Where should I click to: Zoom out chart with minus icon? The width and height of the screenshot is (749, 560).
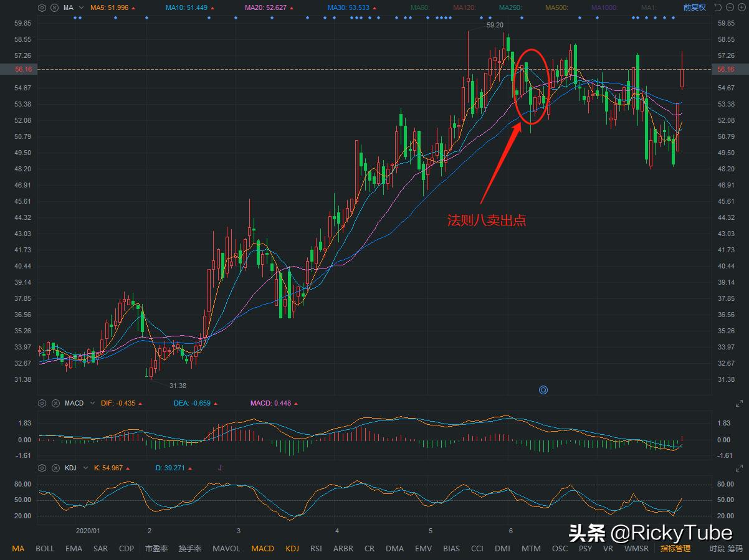tap(729, 7)
